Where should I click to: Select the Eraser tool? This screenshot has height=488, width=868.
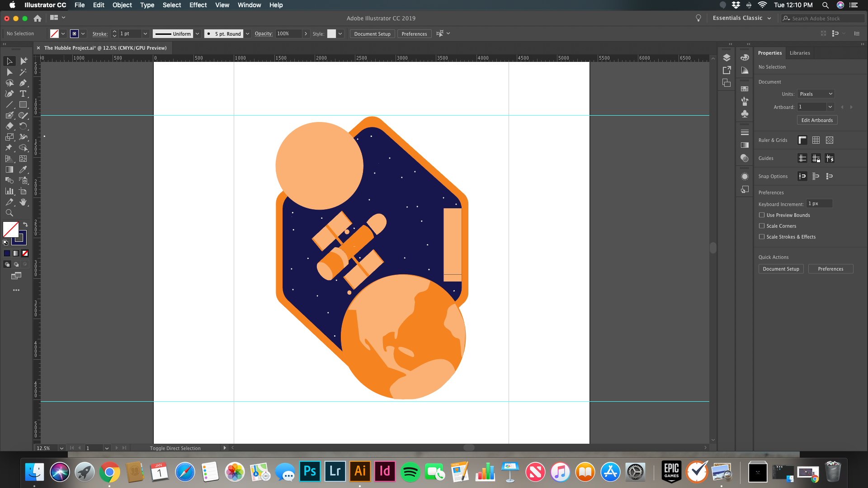click(9, 126)
